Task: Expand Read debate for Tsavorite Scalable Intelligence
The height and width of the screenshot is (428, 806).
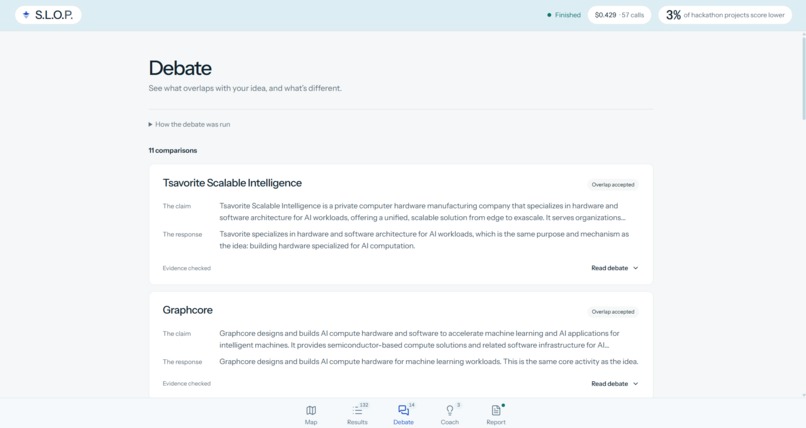Action: (x=615, y=268)
